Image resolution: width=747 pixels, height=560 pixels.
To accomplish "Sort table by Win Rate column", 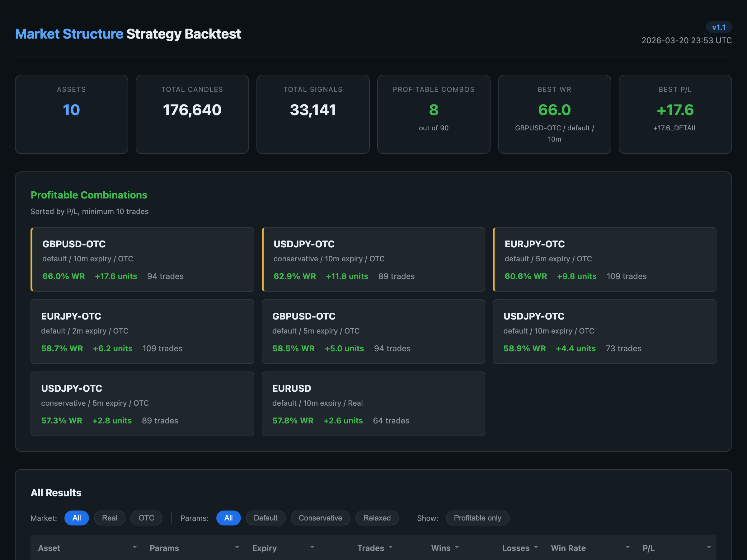I will pyautogui.click(x=589, y=548).
